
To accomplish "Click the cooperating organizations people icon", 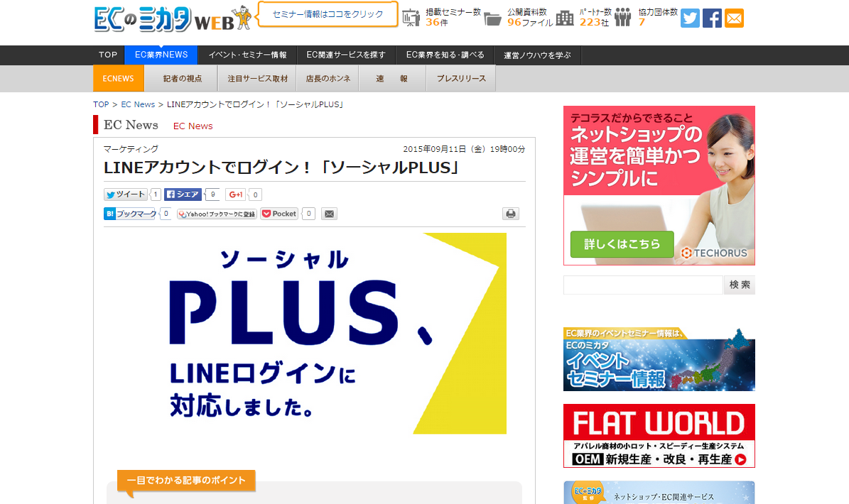I will click(x=622, y=17).
